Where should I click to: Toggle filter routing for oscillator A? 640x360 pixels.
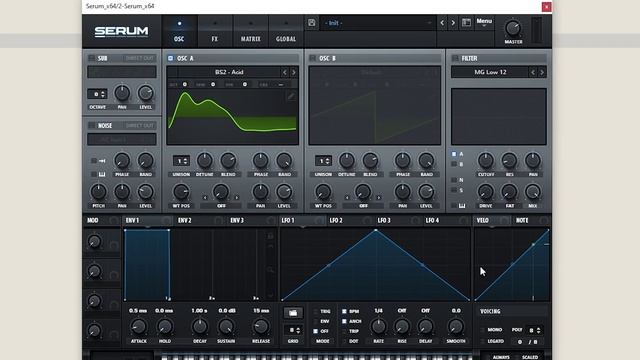[454, 154]
